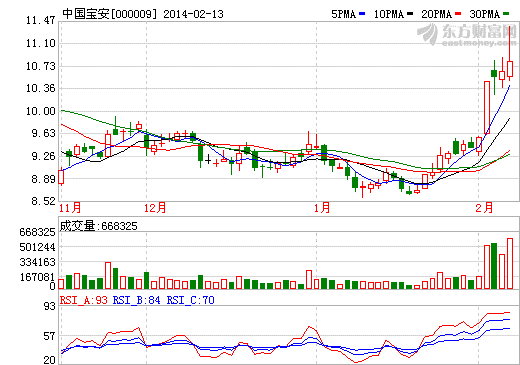
Task: Click the chart title 中国宝安[000009] 2014-02-13
Action: click(x=143, y=14)
